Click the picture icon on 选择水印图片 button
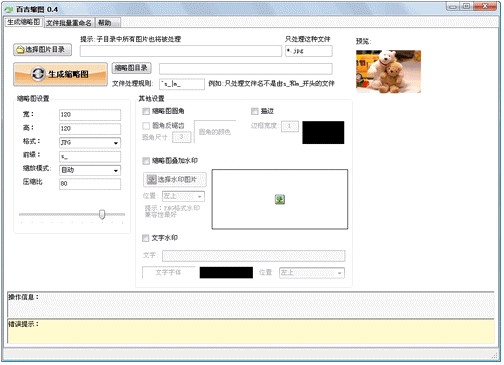 pyautogui.click(x=152, y=180)
